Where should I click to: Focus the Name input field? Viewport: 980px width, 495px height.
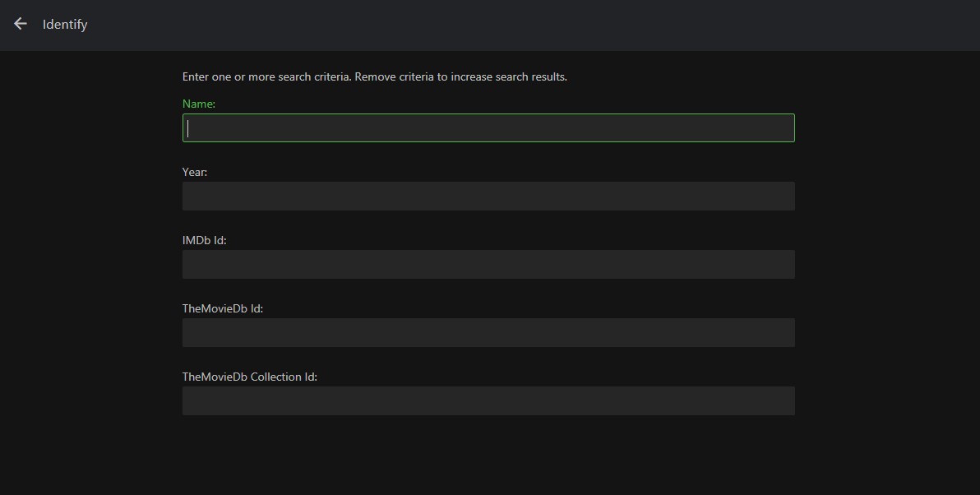tap(488, 128)
